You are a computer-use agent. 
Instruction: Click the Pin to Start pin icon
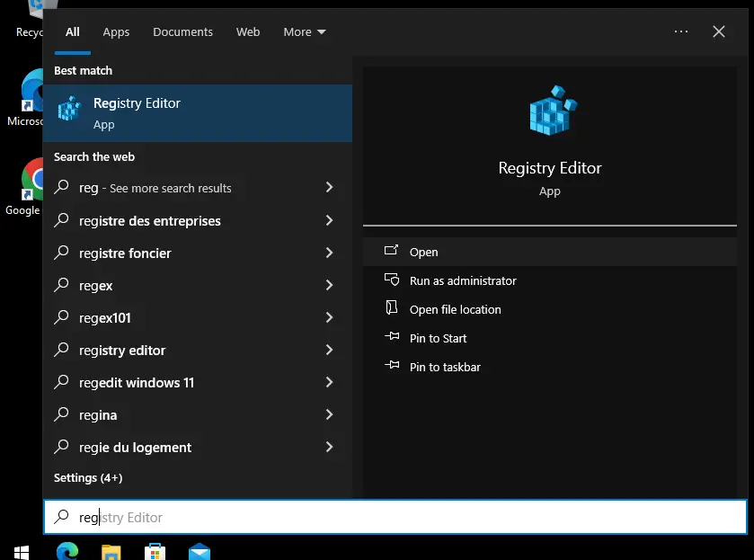pos(392,336)
